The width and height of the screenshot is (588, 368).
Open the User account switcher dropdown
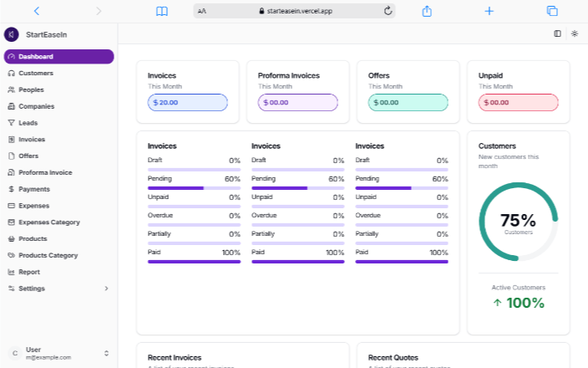pyautogui.click(x=106, y=353)
